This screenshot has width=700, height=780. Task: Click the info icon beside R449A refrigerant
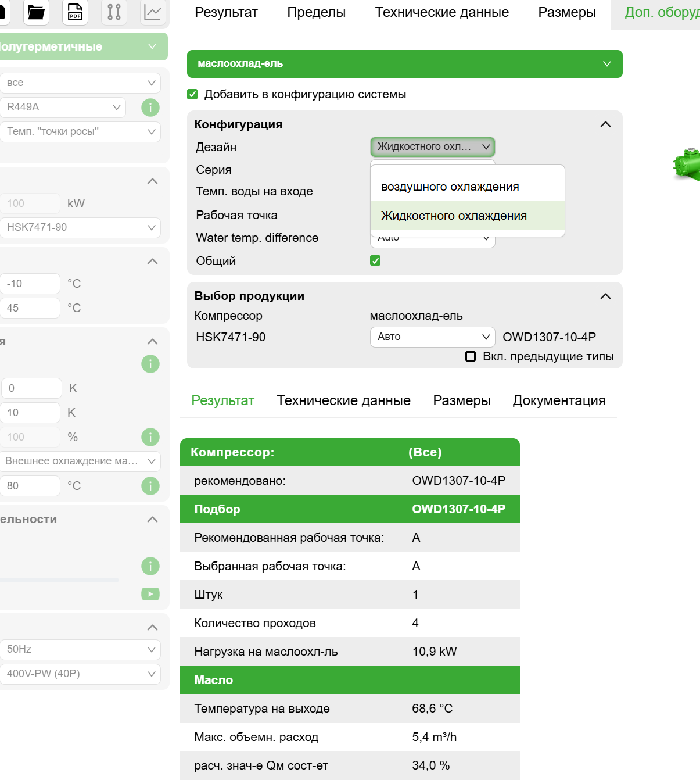[x=150, y=108]
